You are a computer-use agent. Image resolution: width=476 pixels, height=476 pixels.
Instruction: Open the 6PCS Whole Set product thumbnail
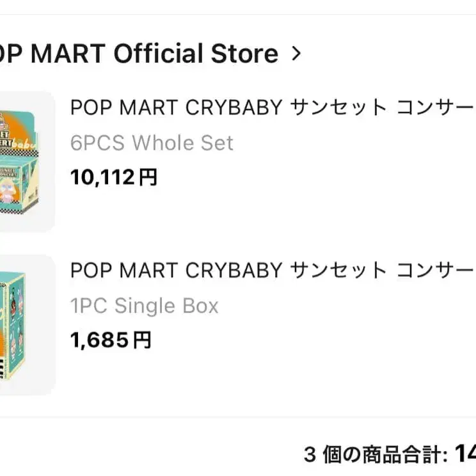(x=27, y=161)
